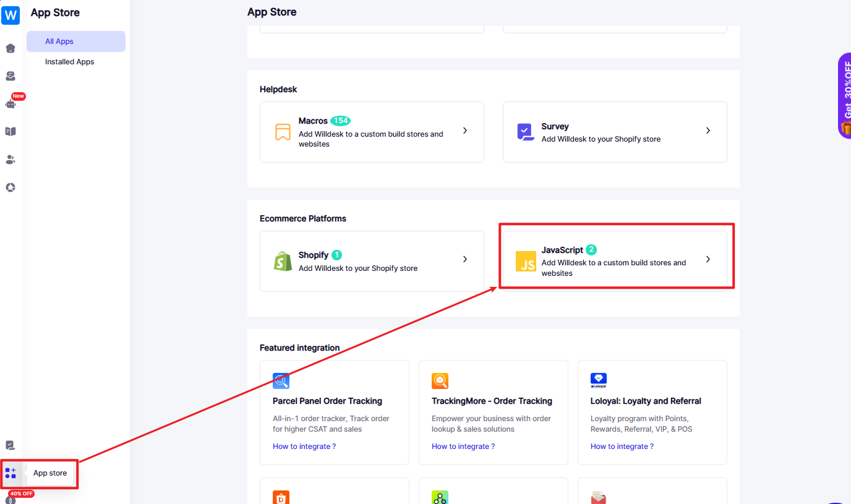
Task: Click the Ecommerce Platforms section heading
Action: pos(303,218)
